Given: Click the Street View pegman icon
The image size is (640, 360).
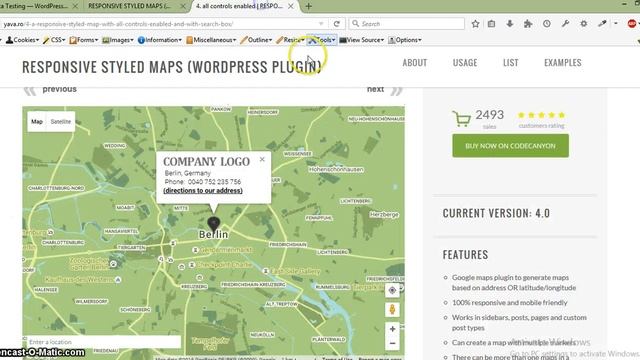Looking at the screenshot, I should coord(392,309).
